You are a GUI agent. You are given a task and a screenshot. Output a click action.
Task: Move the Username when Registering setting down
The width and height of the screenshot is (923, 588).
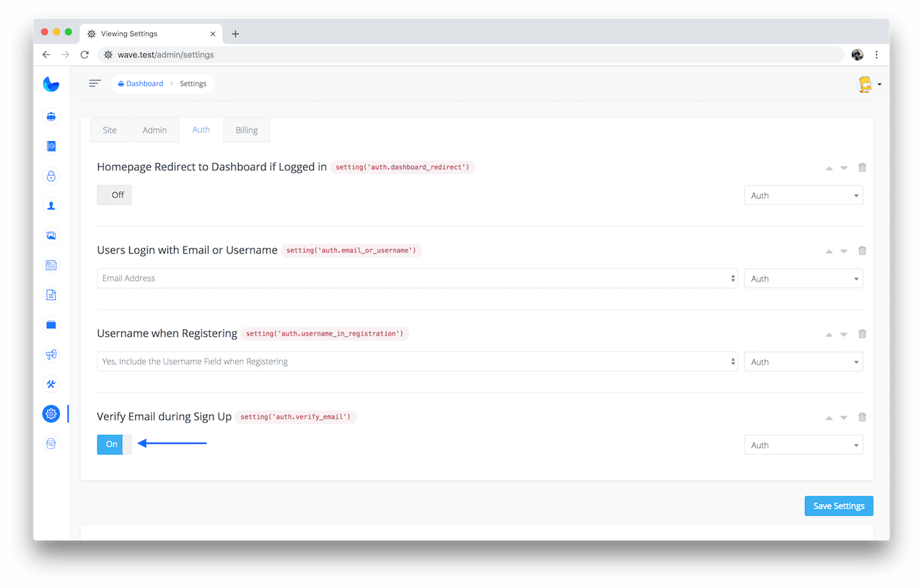(x=844, y=335)
